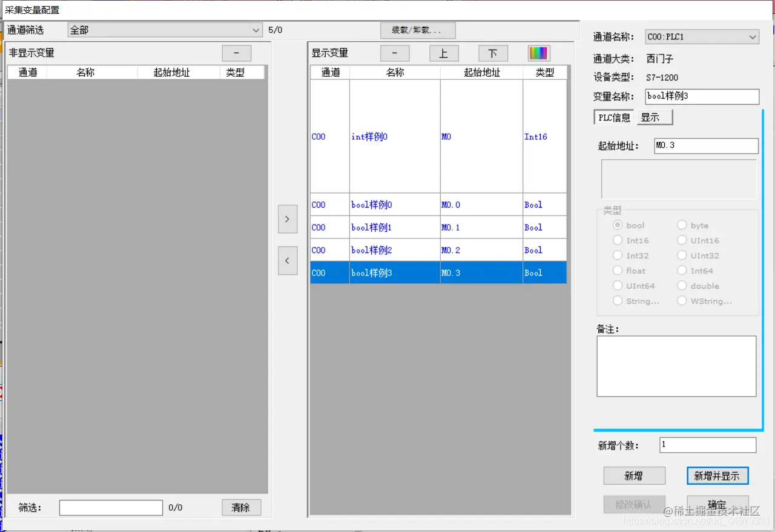Image resolution: width=775 pixels, height=532 pixels.
Task: Click the minus button on the 非显示变量 panel
Action: (x=236, y=53)
